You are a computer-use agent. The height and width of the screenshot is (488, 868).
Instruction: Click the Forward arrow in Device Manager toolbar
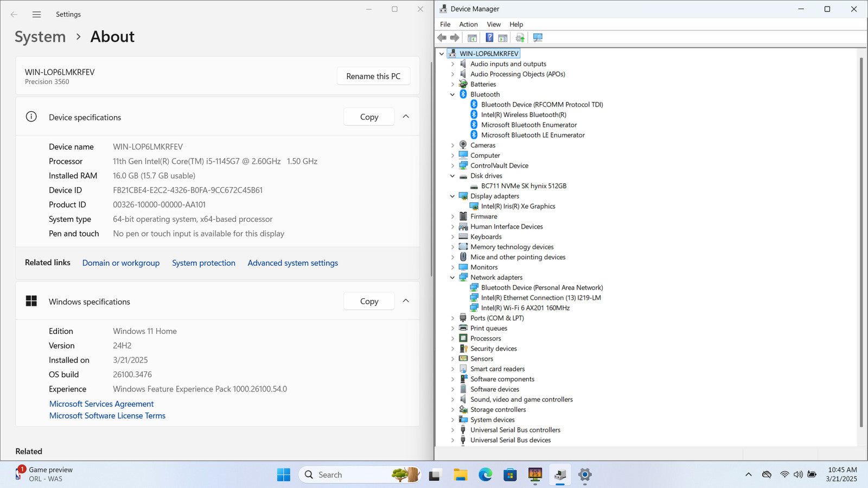[x=455, y=37]
